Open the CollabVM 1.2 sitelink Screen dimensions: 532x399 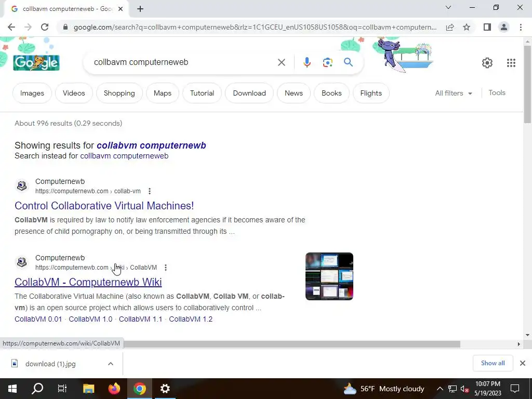click(191, 320)
